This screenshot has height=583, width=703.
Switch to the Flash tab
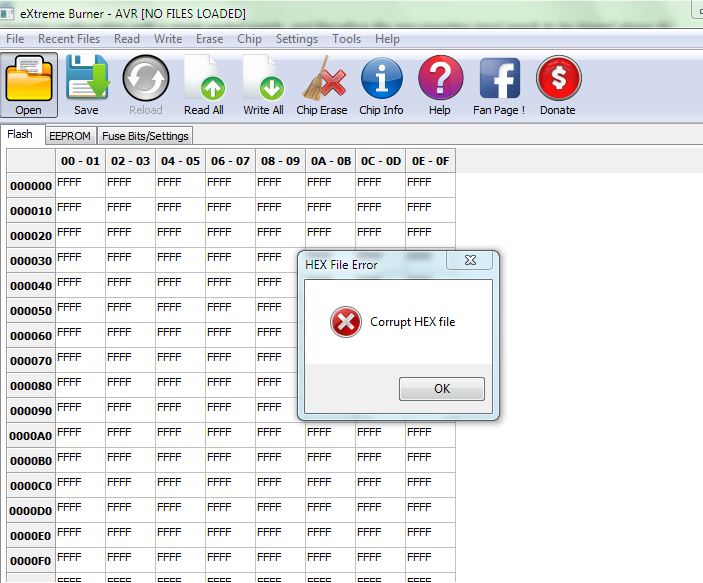tap(20, 134)
